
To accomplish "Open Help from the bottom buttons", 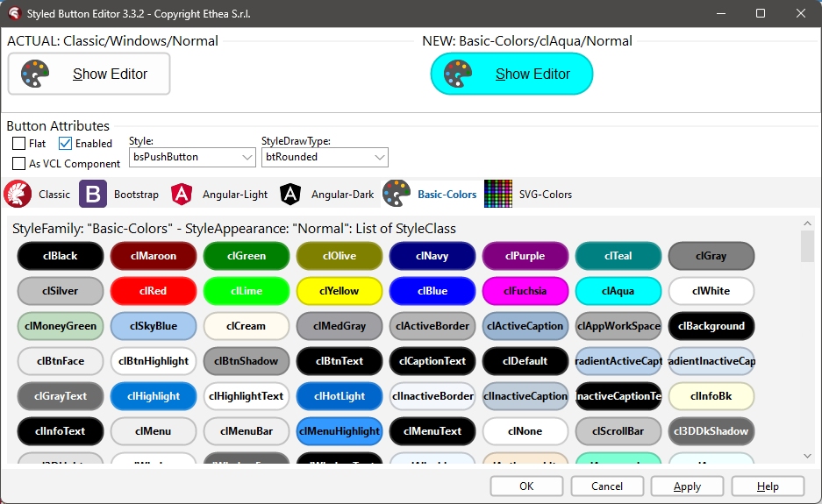I will coord(768,486).
